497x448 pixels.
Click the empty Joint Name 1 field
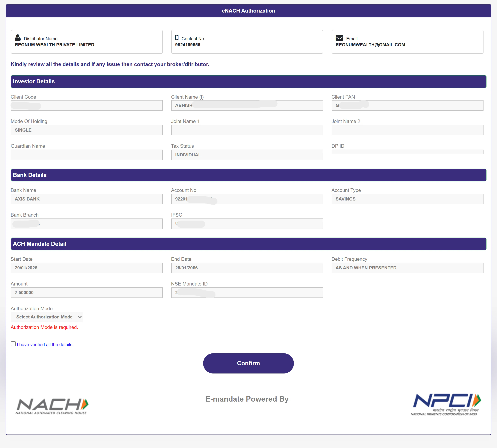(x=247, y=130)
